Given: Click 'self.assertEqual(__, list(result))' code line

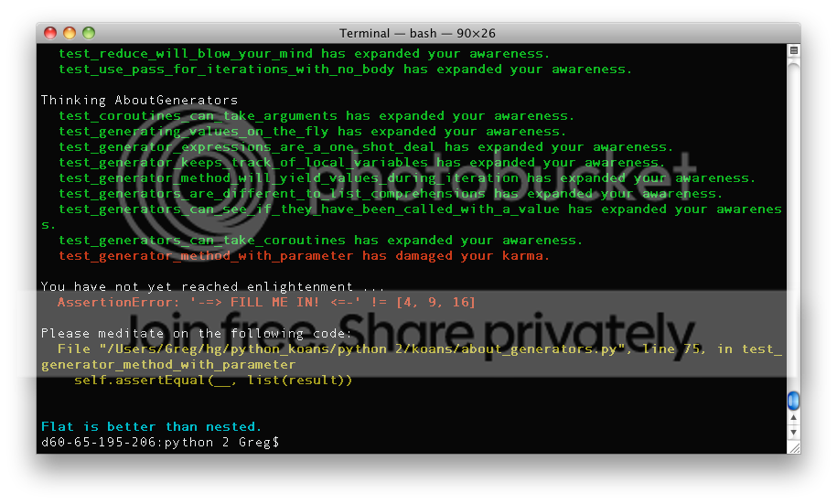Looking at the screenshot, I should click(x=213, y=381).
